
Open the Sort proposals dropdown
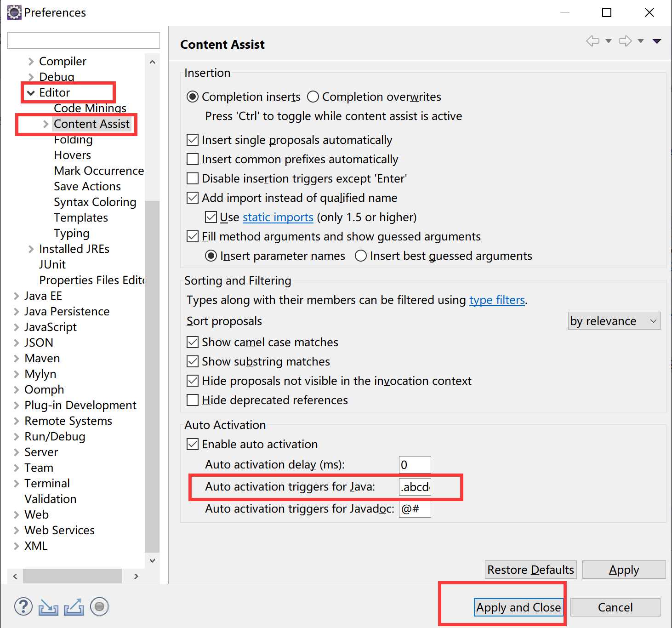(x=614, y=321)
